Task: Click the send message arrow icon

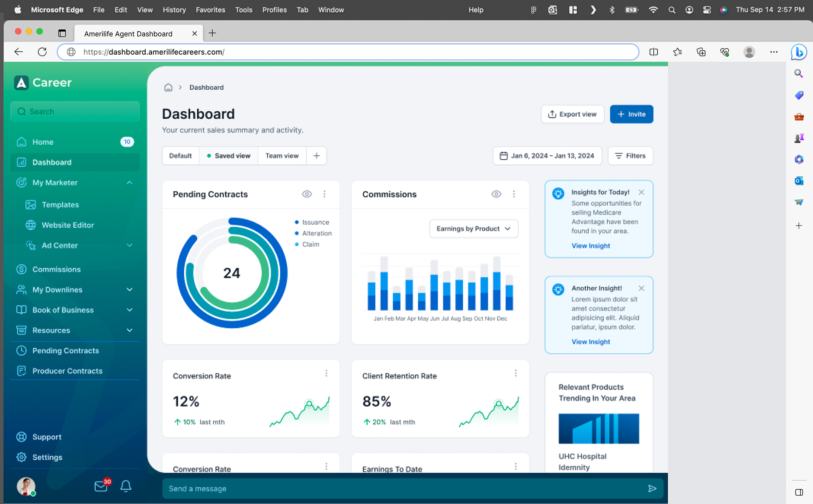Action: coord(652,488)
